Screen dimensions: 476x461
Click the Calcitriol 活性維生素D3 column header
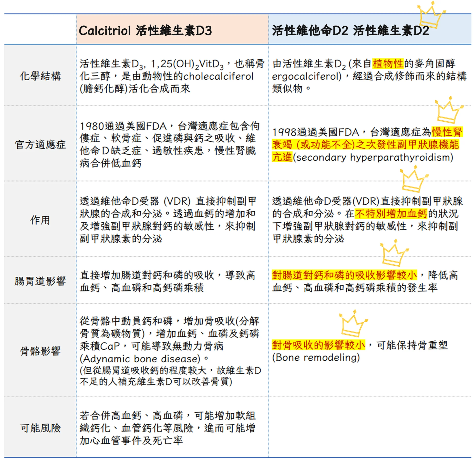145,31
